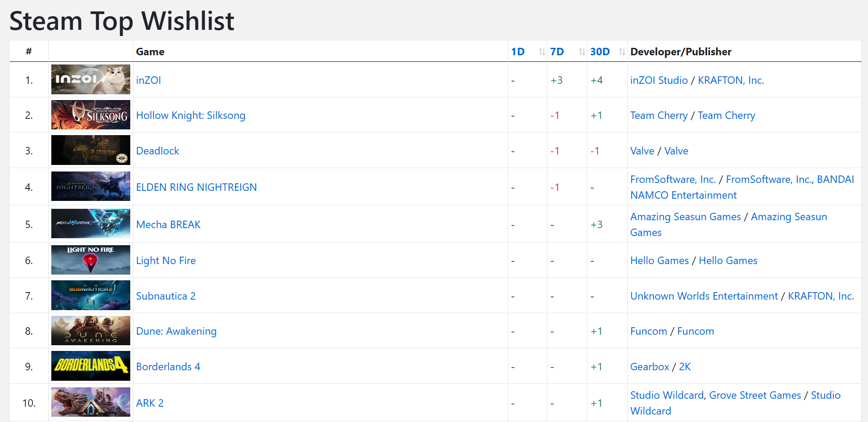The image size is (868, 422).
Task: Sort table by 1D column arrows
Action: click(542, 52)
